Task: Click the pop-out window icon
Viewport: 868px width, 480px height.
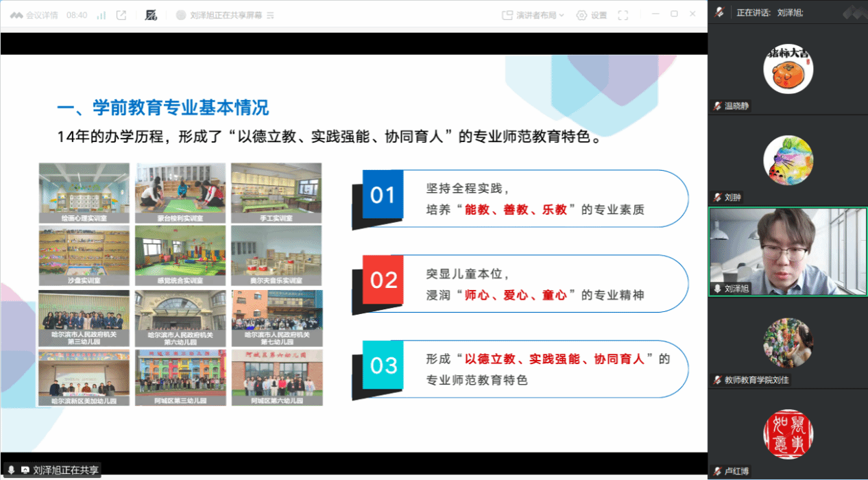Action: (x=121, y=15)
